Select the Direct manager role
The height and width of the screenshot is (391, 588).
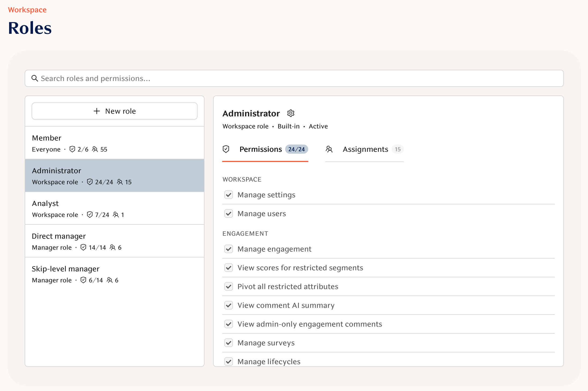point(114,241)
